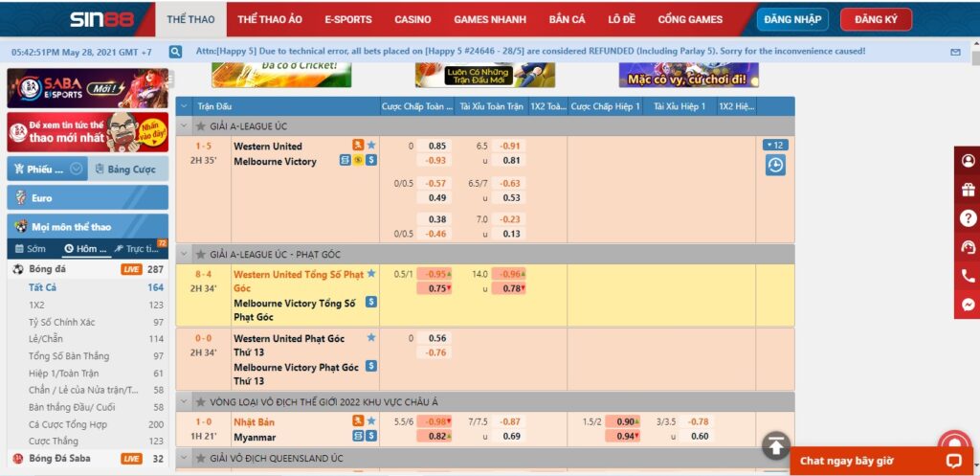Expand the 12 more markets dropdown
This screenshot has width=980, height=476.
pyautogui.click(x=774, y=146)
